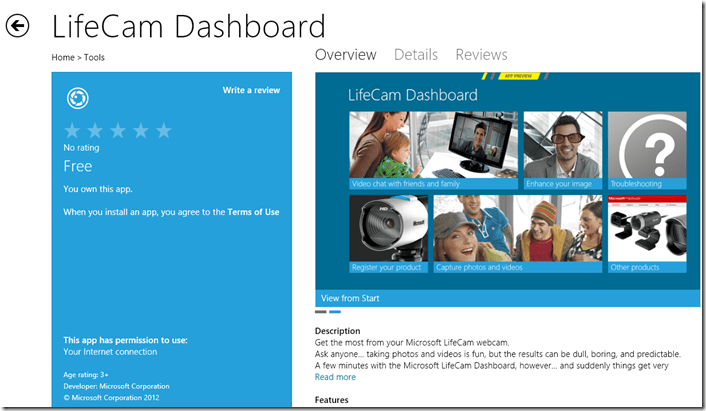Click the LifeCam app logo icon
The height and width of the screenshot is (411, 706).
76,98
